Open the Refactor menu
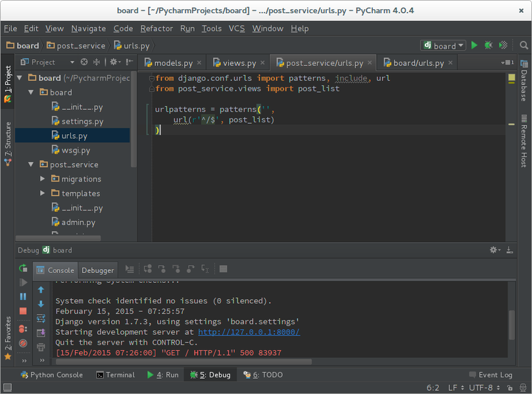Image resolution: width=532 pixels, height=394 pixels. coord(157,28)
